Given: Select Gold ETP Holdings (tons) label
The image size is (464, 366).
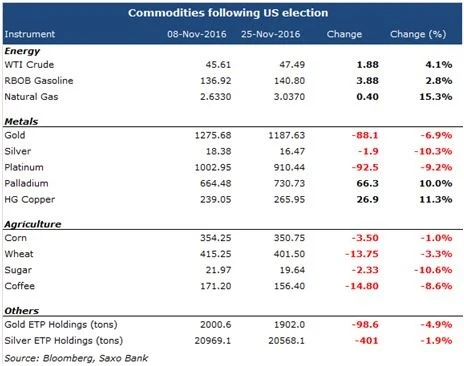Looking at the screenshot, I should point(61,325).
